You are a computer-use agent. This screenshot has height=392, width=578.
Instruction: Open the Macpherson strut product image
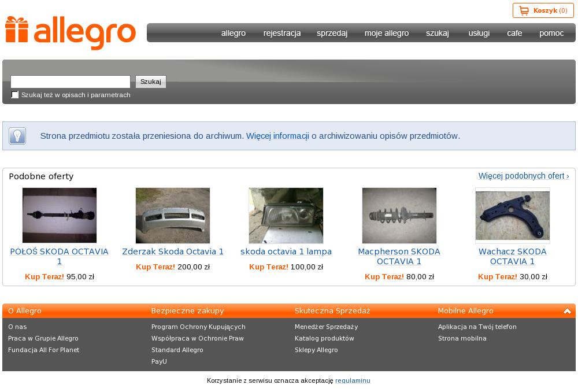coord(399,215)
